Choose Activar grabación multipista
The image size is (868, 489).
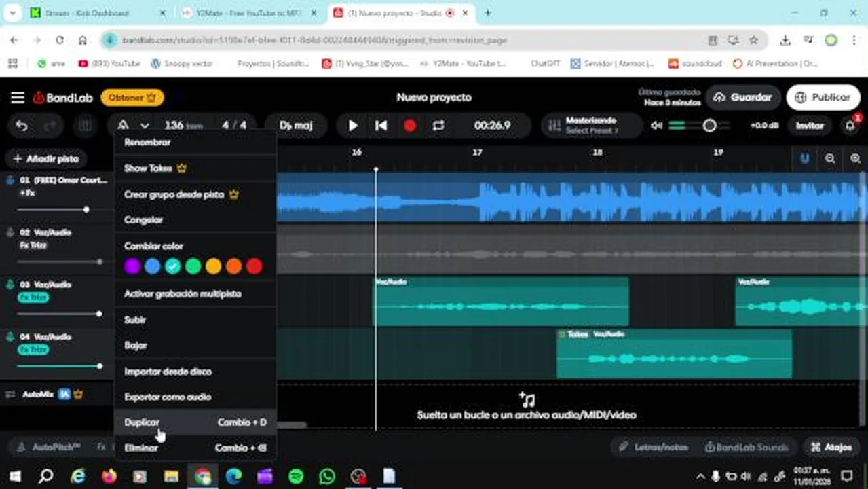click(x=195, y=294)
